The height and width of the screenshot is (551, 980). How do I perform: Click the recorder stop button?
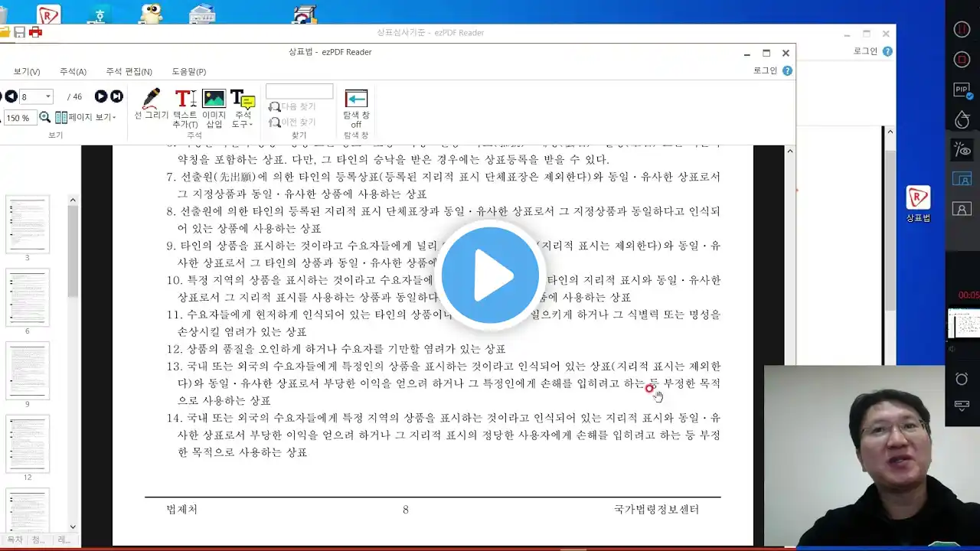tap(962, 60)
